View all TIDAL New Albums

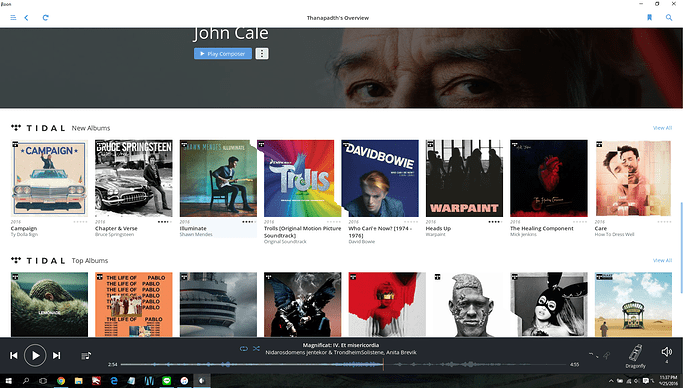(x=662, y=128)
